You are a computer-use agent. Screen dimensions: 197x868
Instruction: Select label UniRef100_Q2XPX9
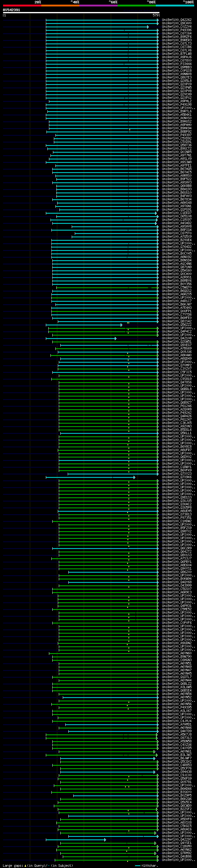[x=177, y=84]
